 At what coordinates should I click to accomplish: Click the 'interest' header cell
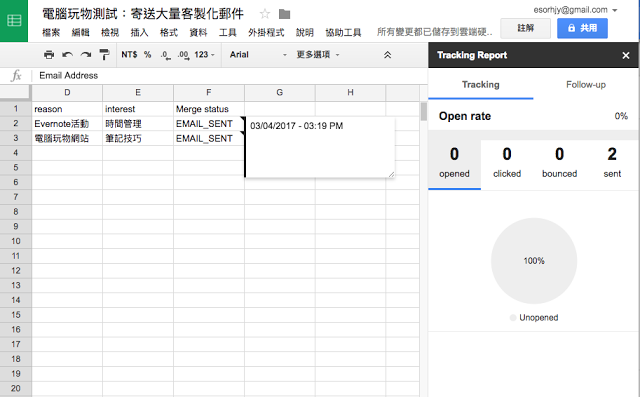pyautogui.click(x=138, y=109)
